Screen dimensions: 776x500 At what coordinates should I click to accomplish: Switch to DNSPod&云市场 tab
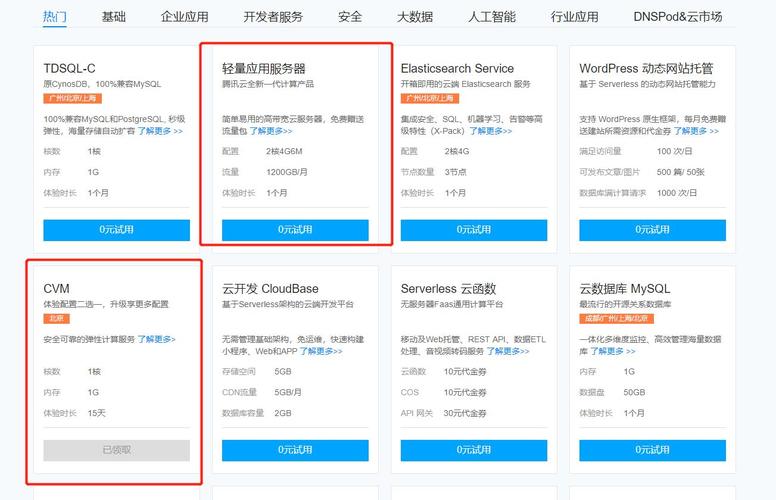[678, 17]
